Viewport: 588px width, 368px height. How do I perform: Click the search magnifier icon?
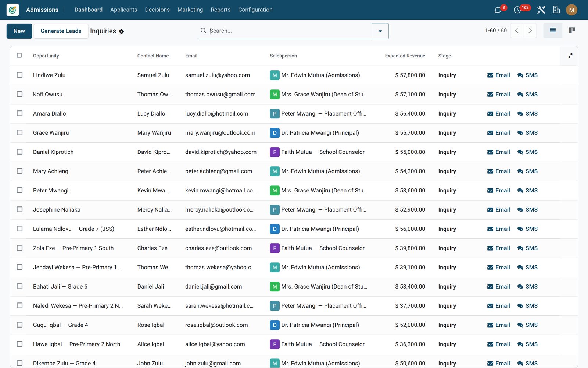coord(203,31)
